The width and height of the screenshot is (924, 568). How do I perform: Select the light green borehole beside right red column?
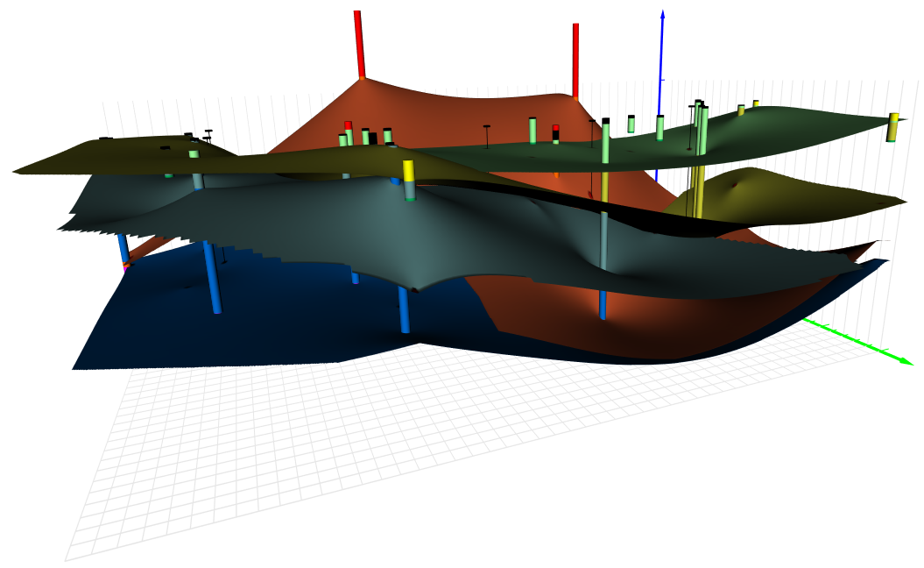point(532,130)
